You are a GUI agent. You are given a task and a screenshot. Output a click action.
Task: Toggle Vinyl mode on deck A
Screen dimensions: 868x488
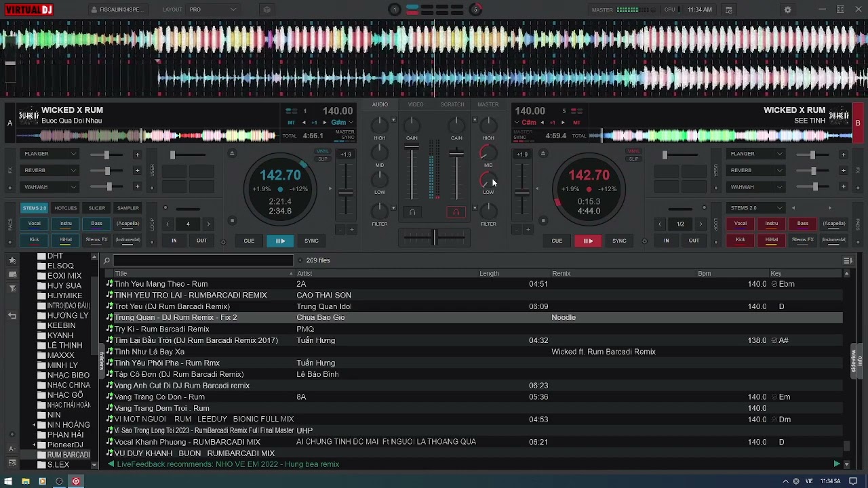[x=323, y=151]
